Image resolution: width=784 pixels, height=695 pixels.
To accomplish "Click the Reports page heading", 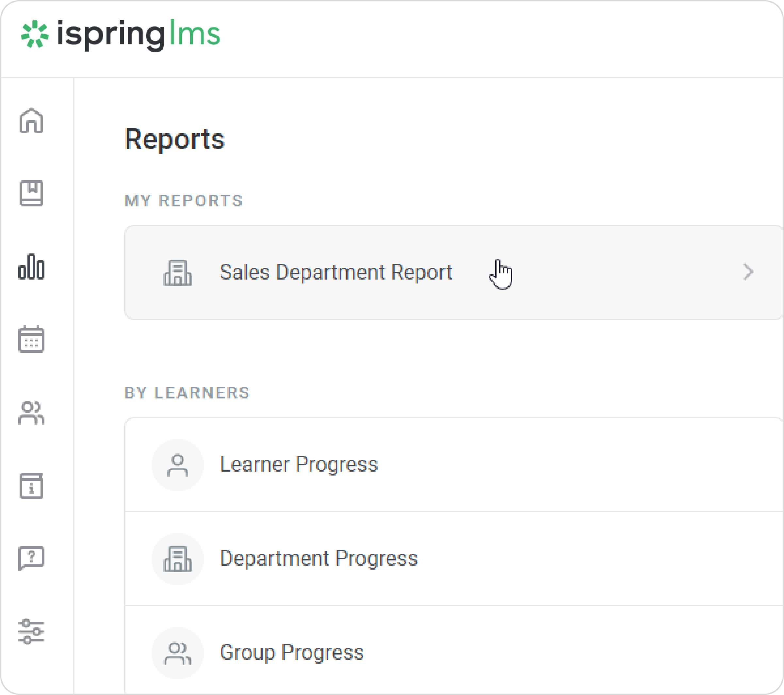I will click(x=174, y=139).
